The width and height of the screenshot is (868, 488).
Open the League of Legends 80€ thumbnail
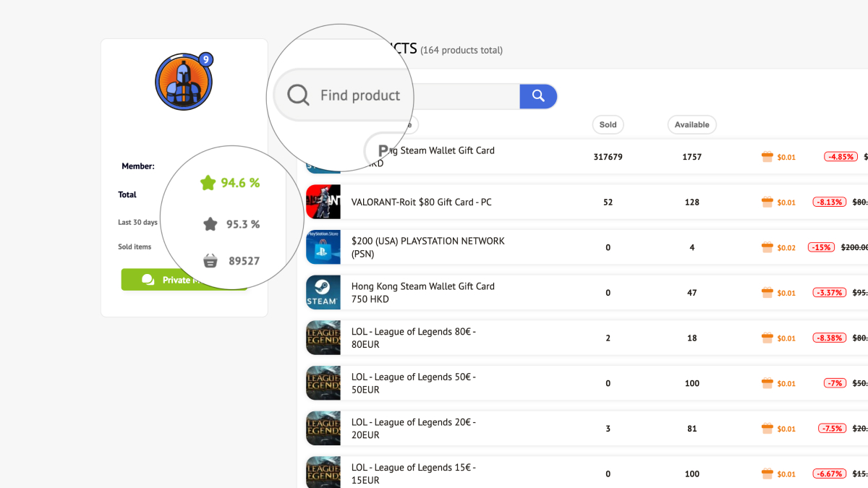point(323,338)
